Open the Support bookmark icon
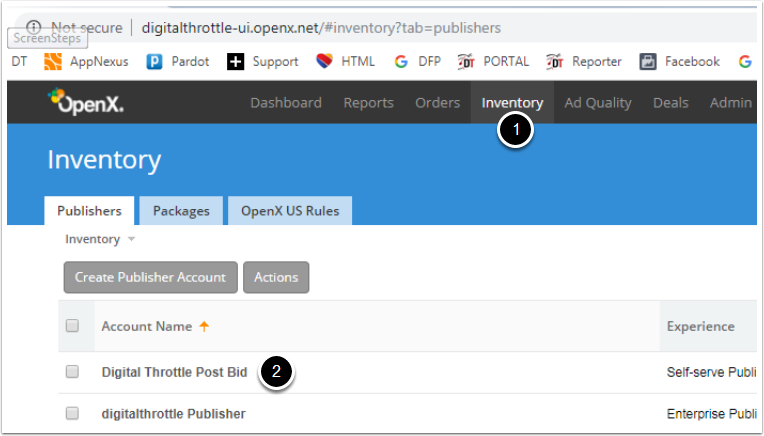 (235, 62)
